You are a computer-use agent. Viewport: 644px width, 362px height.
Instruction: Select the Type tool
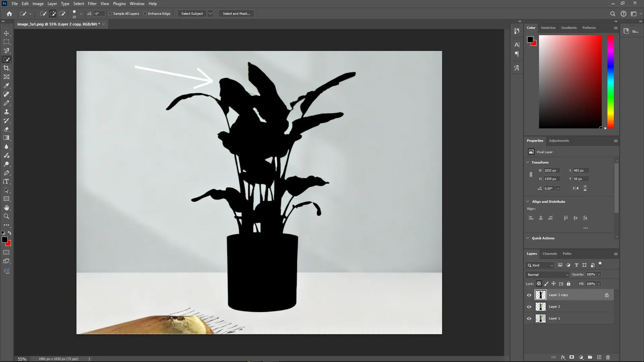[6, 181]
